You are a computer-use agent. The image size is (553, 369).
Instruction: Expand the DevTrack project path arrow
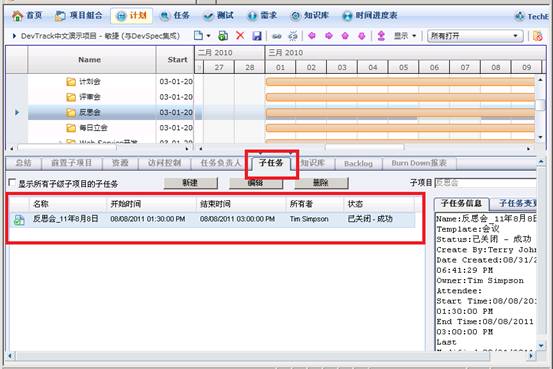14,36
